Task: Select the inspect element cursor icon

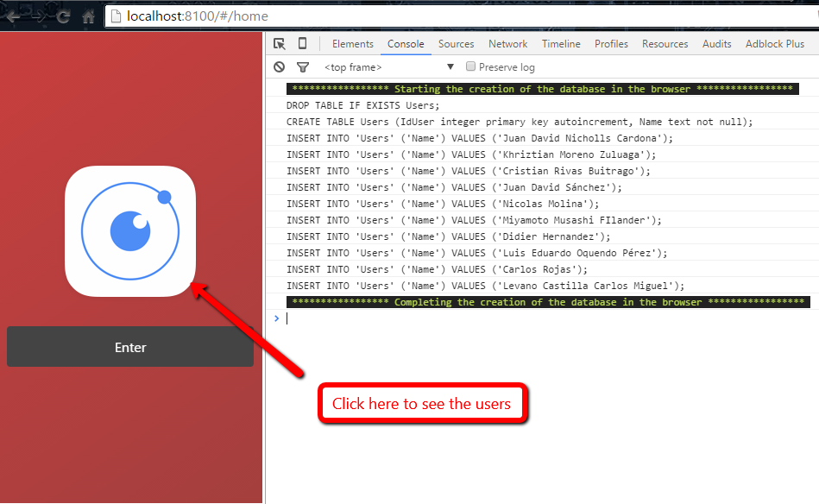Action: [280, 44]
